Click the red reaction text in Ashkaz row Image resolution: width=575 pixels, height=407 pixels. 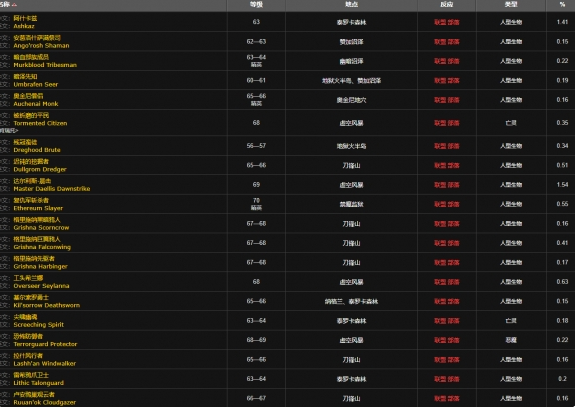tap(447, 22)
